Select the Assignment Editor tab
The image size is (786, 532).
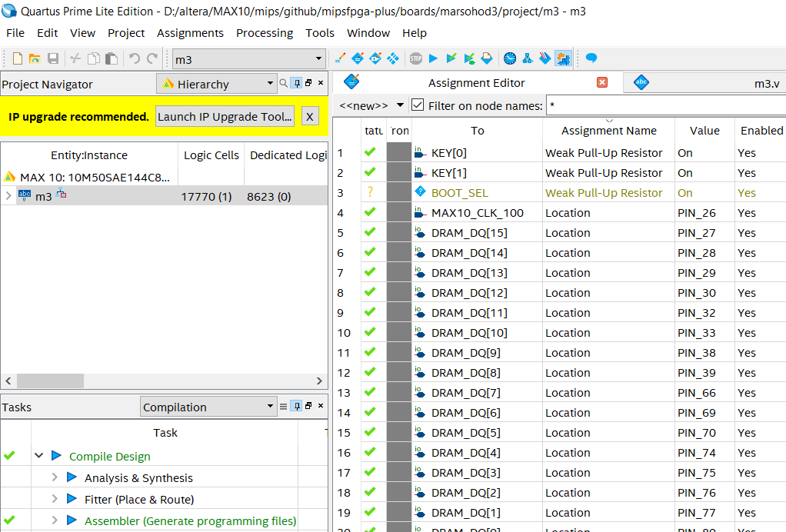coord(476,83)
